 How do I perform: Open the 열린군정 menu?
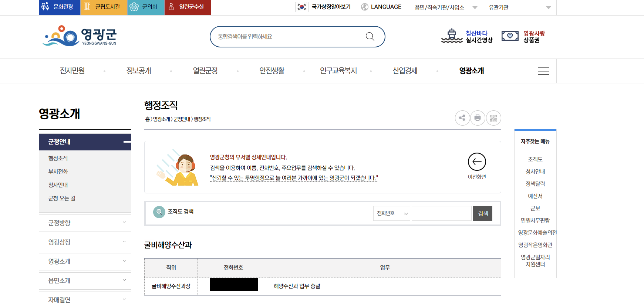(205, 71)
